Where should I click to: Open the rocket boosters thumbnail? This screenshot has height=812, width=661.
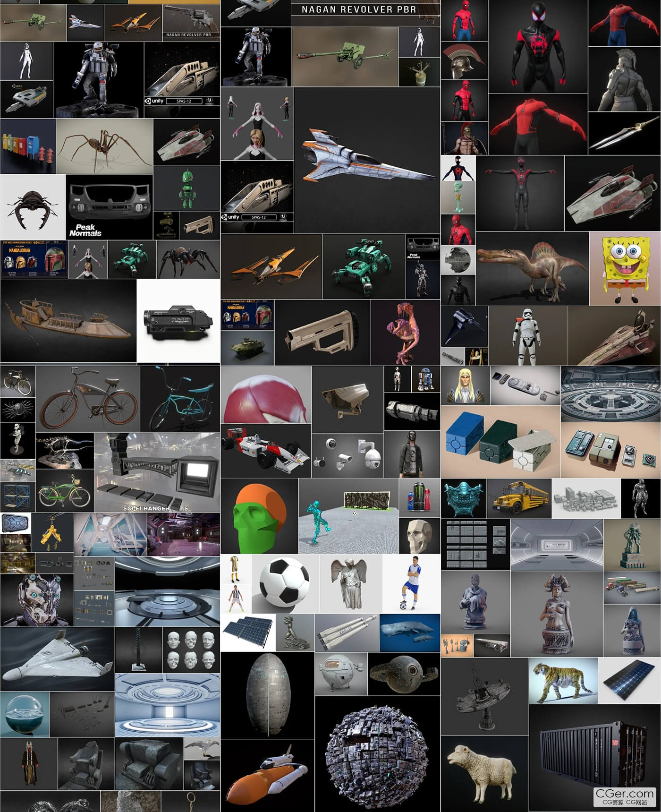point(347,633)
